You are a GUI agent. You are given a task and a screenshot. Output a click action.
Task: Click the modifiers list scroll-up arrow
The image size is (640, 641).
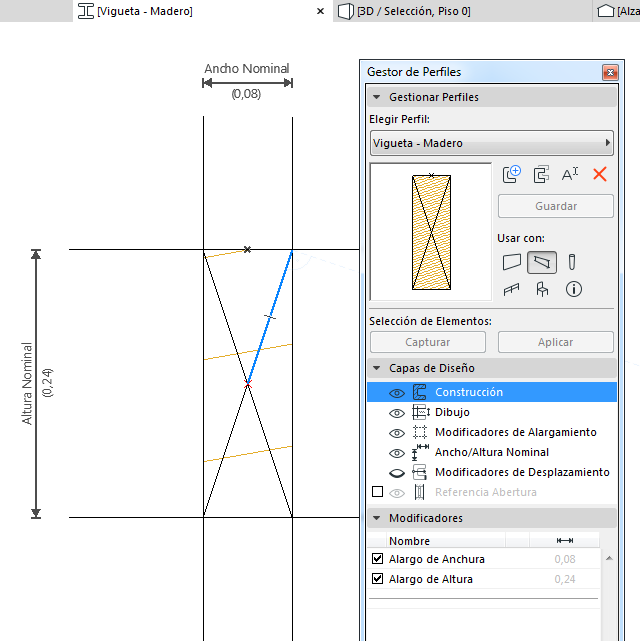coord(609,558)
